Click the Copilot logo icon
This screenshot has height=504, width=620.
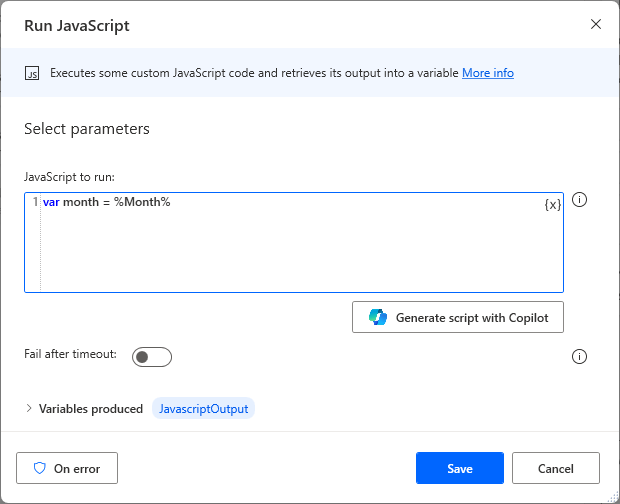tap(378, 317)
